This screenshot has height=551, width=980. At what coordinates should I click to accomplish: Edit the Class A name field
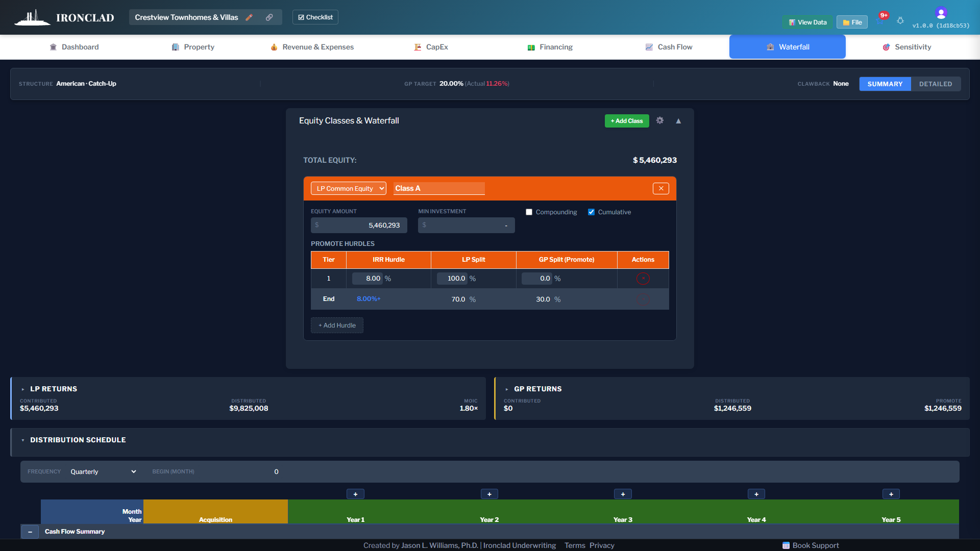[439, 188]
